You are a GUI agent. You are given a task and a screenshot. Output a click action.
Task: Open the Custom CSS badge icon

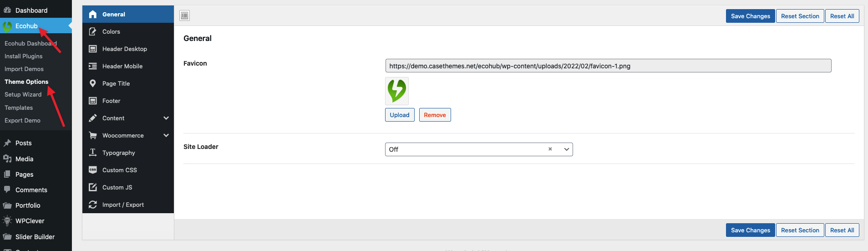pyautogui.click(x=93, y=170)
